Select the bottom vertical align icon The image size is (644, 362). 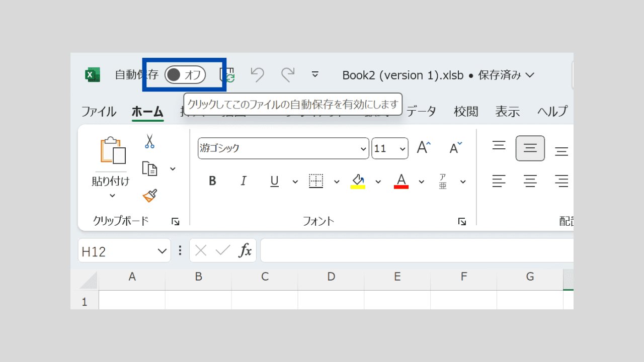point(561,151)
